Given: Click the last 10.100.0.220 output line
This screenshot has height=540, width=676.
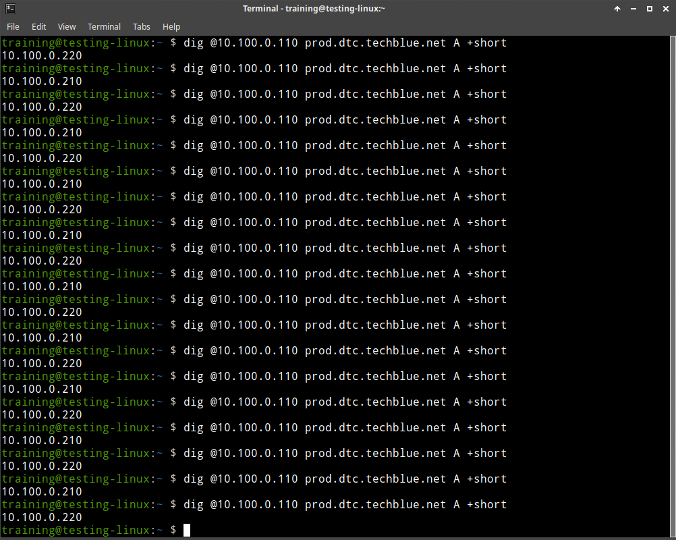Looking at the screenshot, I should [x=42, y=517].
